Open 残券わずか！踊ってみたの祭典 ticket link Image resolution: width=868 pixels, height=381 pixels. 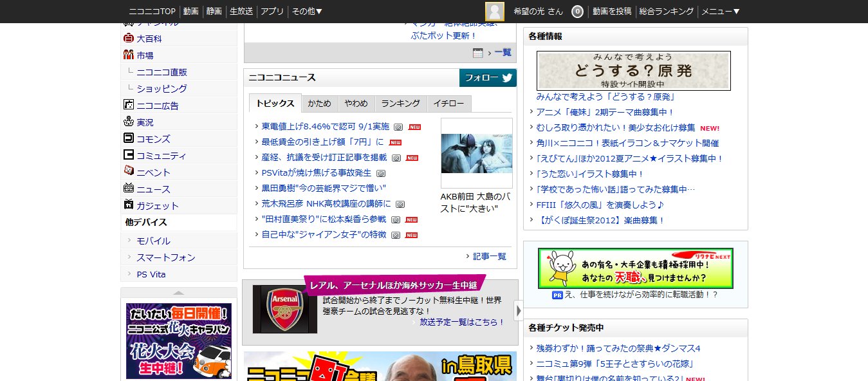(x=618, y=348)
